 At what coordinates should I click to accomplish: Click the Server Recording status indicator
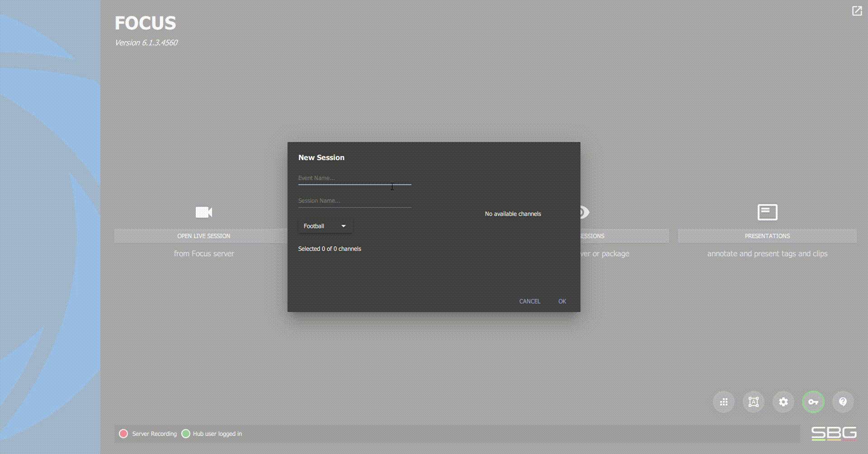[123, 434]
